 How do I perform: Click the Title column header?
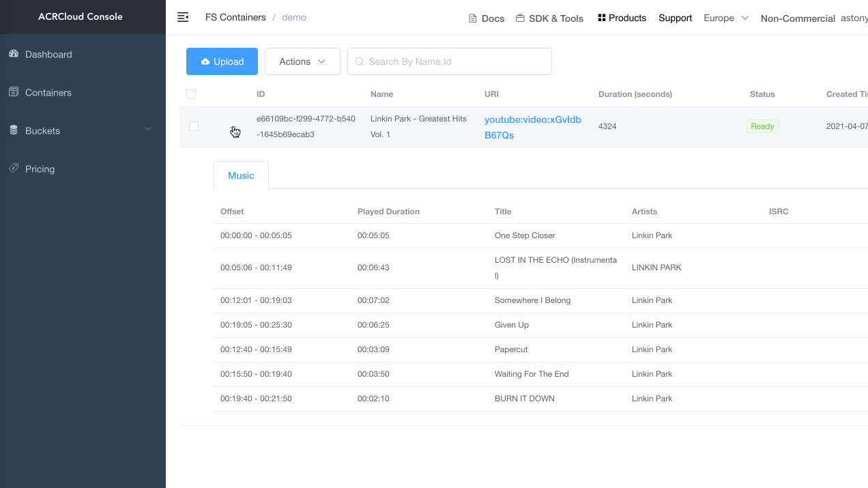point(503,212)
